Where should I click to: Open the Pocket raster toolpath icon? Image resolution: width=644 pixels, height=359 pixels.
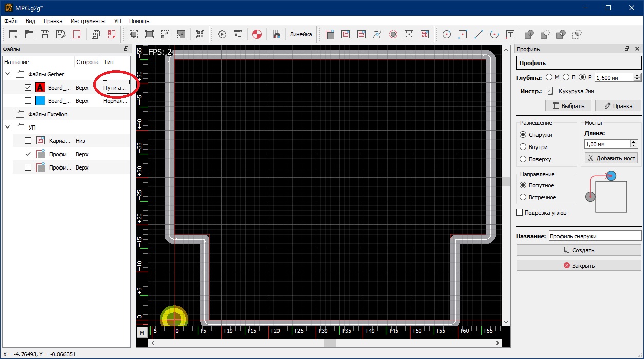361,34
